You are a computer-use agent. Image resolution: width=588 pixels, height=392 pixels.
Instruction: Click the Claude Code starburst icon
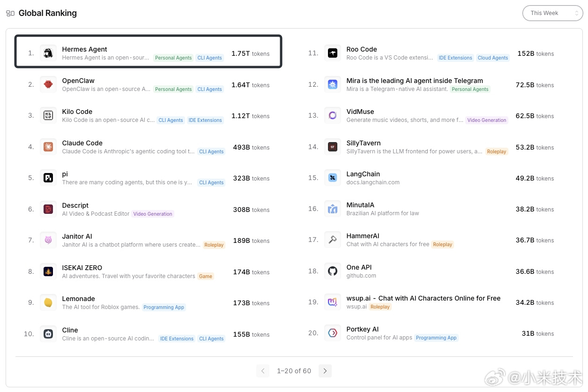[48, 147]
